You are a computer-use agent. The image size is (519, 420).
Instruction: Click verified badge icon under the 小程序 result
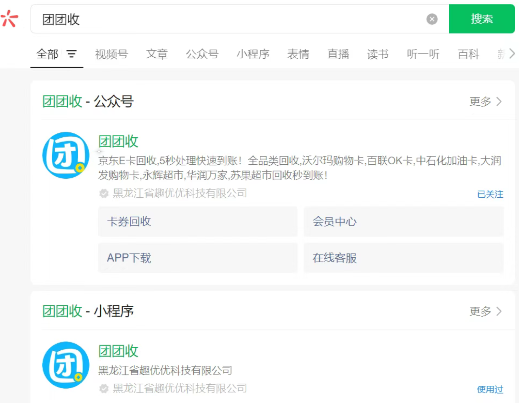(104, 388)
